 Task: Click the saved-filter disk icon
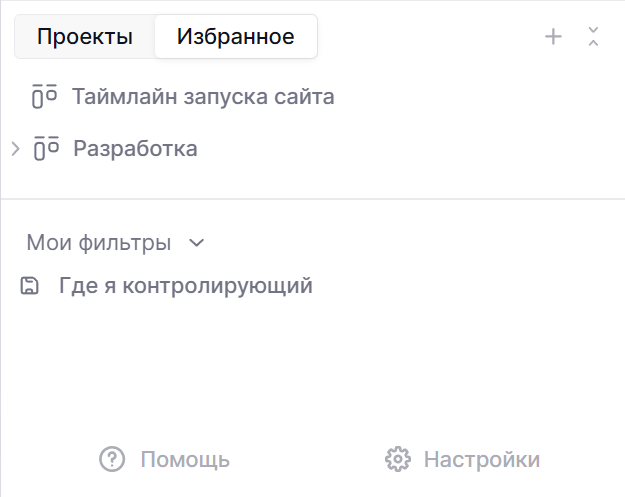click(x=30, y=287)
